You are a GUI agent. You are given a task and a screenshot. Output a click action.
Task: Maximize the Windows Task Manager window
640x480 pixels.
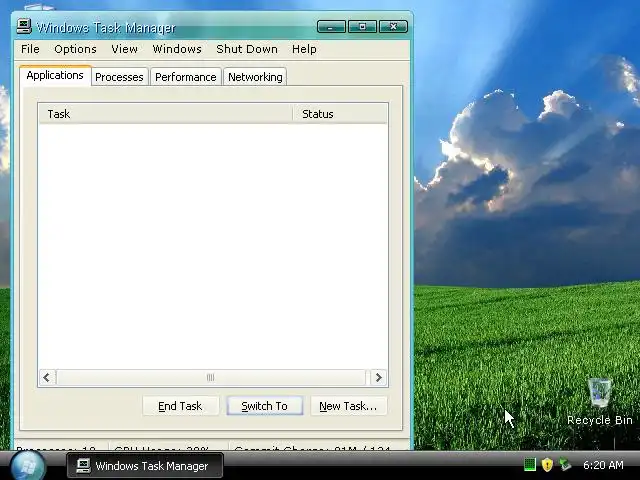point(362,27)
